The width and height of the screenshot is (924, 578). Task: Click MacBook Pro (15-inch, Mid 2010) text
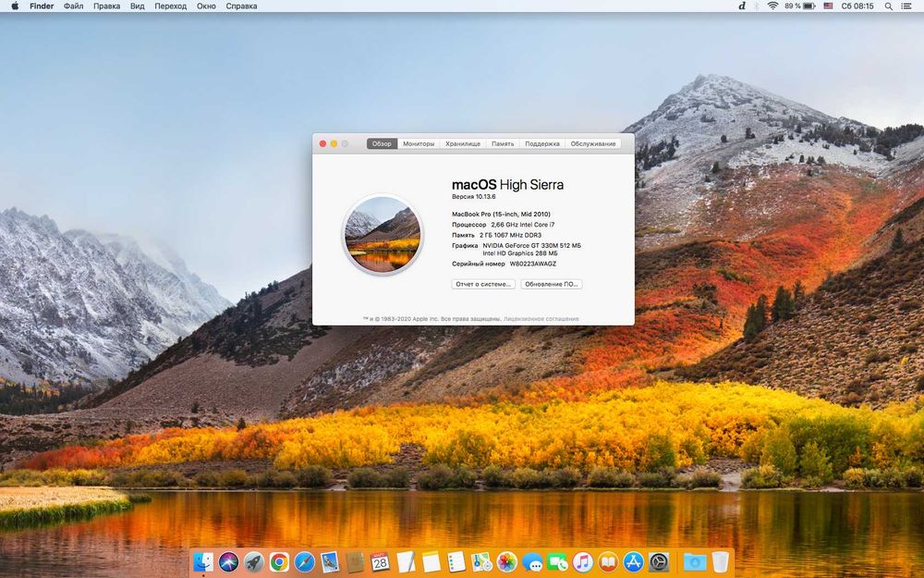pos(501,215)
